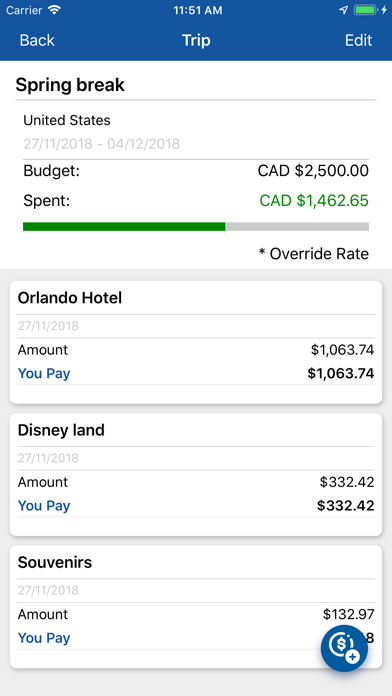Tap the Wi-Fi status icon
The image size is (392, 696).
pos(55,10)
